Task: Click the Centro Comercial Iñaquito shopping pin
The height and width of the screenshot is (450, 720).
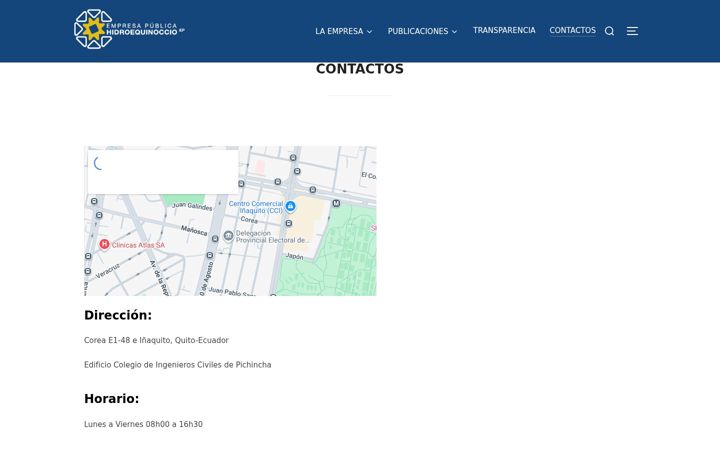Action: (290, 207)
